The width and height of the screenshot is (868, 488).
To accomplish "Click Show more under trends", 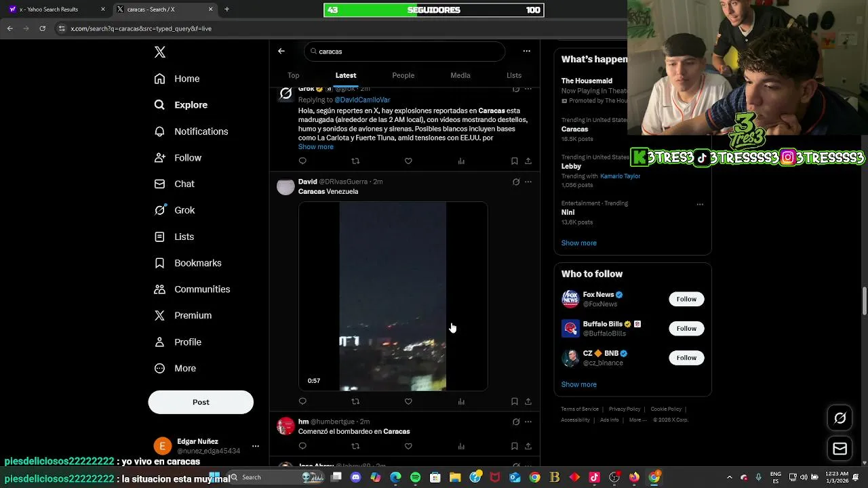I will (x=579, y=243).
